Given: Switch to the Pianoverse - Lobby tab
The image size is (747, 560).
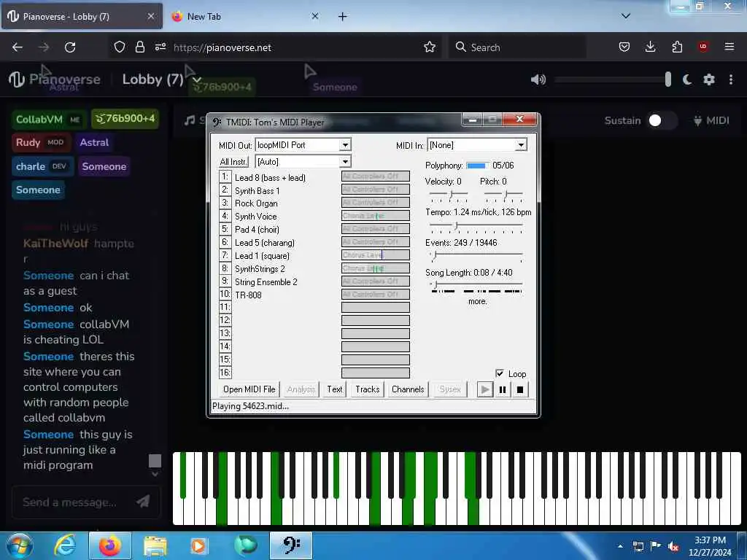Looking at the screenshot, I should tap(82, 16).
